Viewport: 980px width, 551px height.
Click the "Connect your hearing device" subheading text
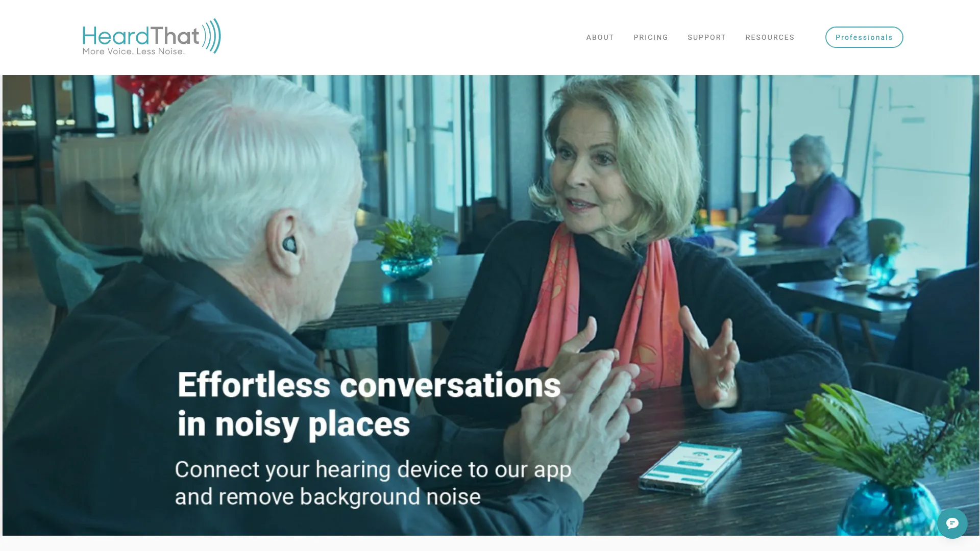(373, 483)
